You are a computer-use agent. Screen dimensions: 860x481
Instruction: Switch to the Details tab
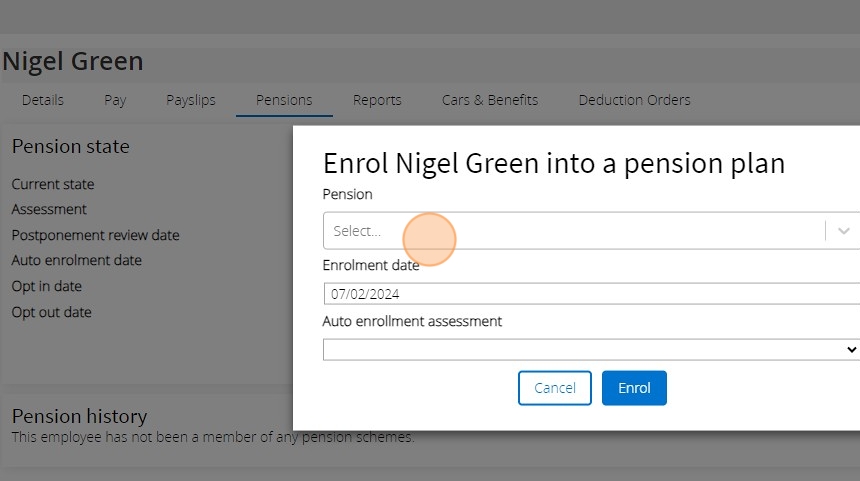click(x=43, y=100)
